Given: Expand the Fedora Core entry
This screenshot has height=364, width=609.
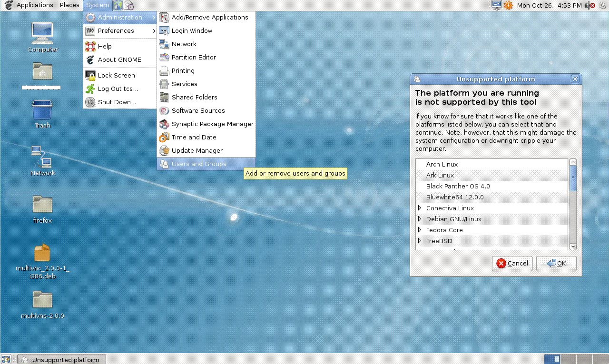Looking at the screenshot, I should [x=420, y=230].
